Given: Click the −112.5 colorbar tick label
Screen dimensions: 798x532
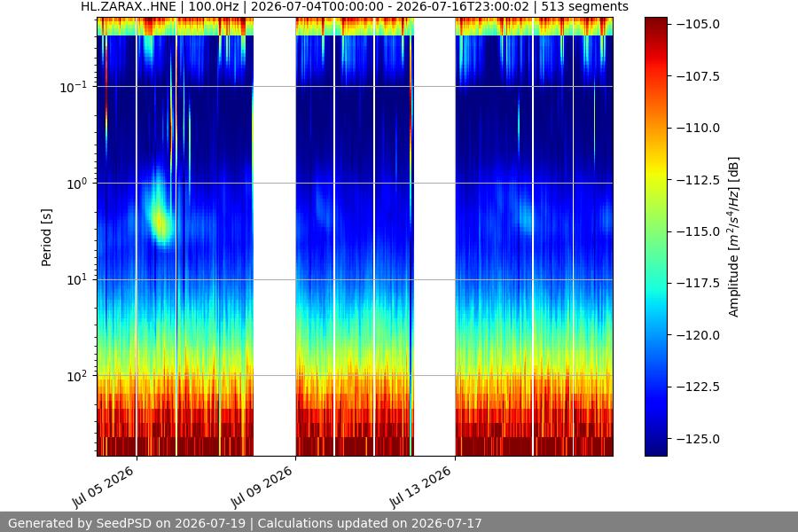Looking at the screenshot, I should click(698, 180).
